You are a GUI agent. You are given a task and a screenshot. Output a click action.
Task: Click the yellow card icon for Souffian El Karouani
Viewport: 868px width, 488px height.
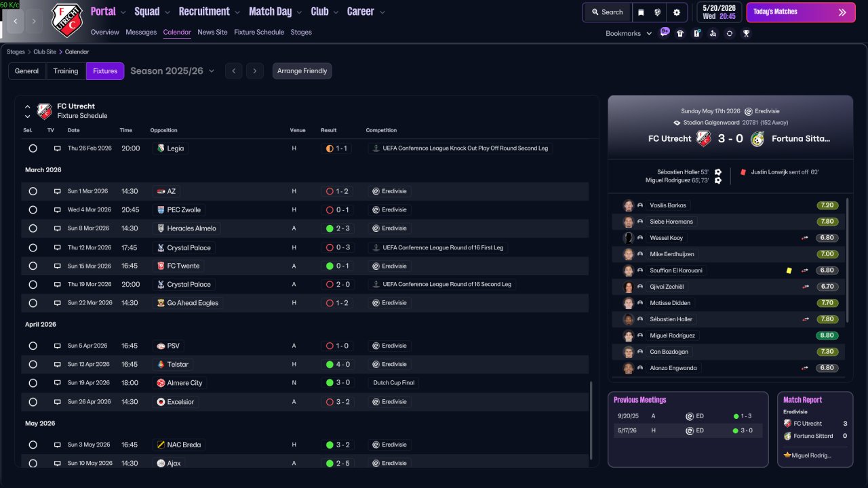(x=789, y=270)
